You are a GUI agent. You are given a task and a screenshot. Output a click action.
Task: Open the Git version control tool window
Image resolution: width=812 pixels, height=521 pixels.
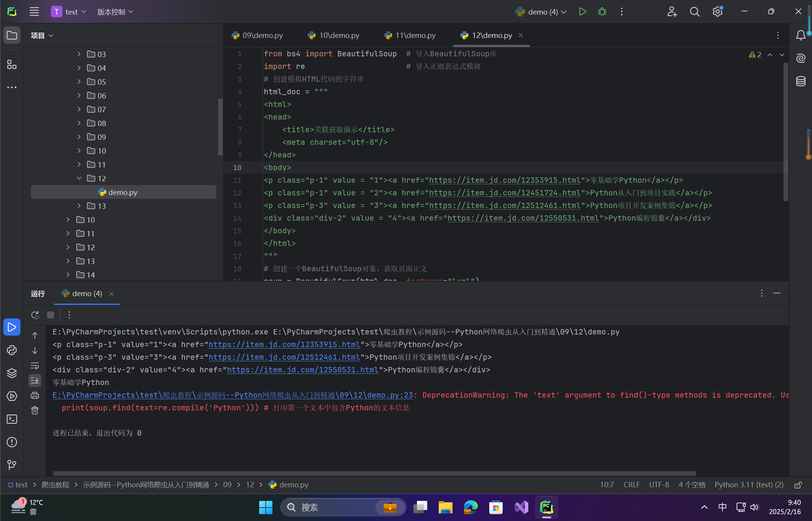tap(12, 465)
